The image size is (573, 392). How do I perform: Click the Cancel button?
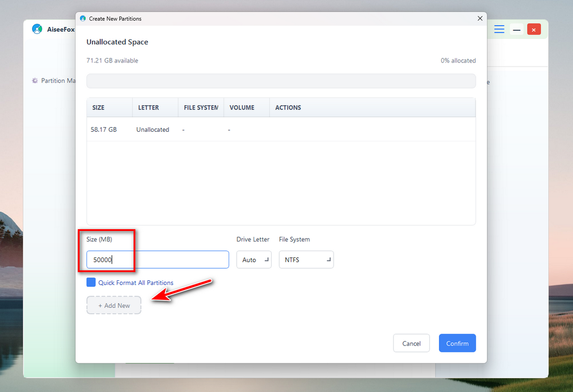coord(411,343)
